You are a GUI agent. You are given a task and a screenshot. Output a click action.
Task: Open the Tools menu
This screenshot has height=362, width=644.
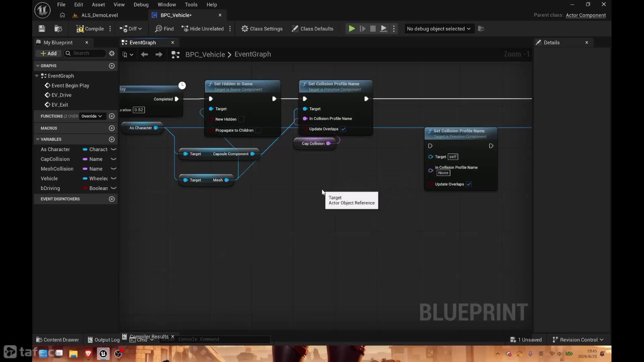click(x=191, y=5)
